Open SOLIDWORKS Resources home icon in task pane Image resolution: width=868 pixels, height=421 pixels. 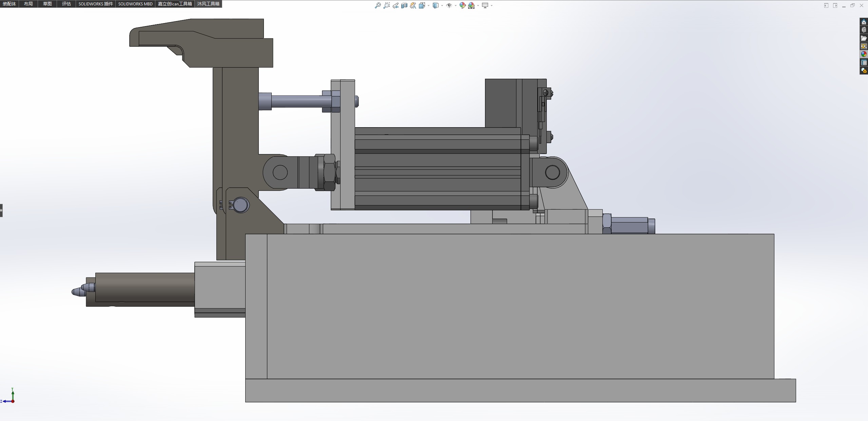[864, 22]
